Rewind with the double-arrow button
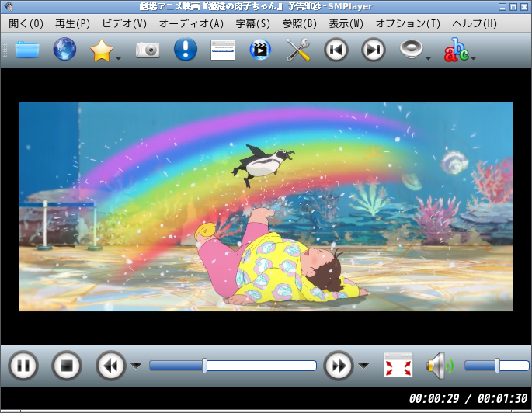Screen dimensions: 532x413 (110, 366)
